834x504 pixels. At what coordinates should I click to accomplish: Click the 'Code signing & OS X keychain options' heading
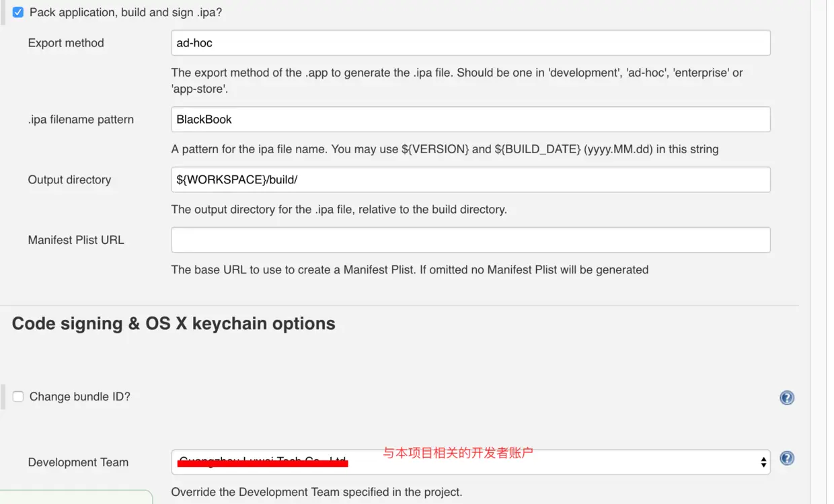174,324
